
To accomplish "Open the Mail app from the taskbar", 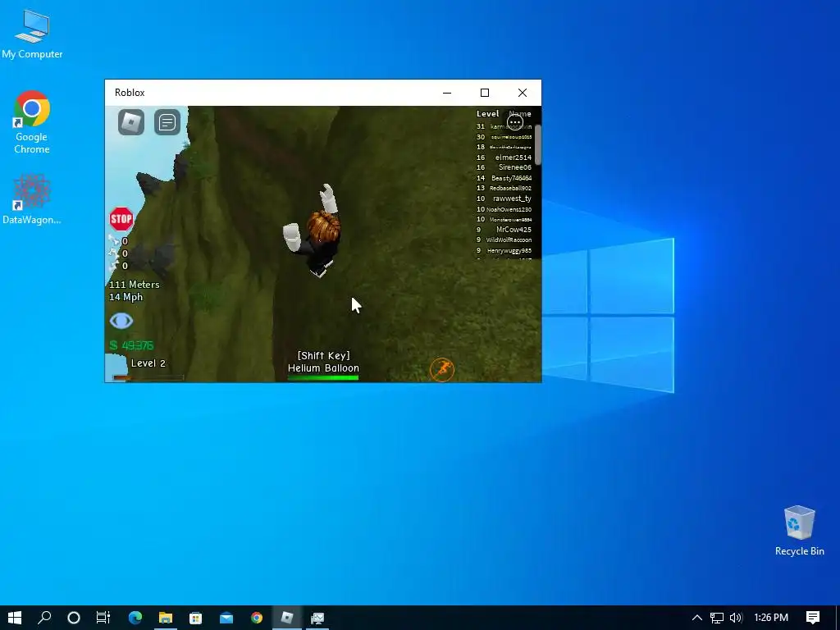I will click(226, 618).
